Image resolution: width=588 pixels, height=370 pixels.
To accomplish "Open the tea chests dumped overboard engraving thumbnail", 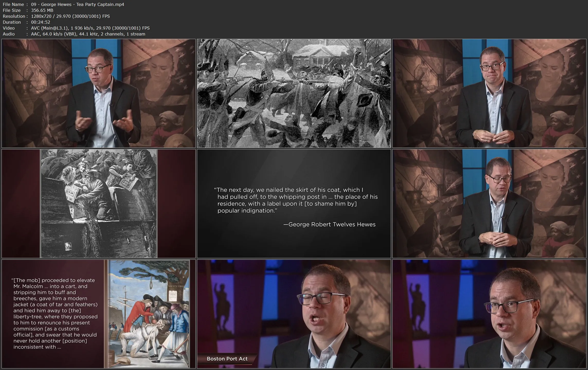I will (98, 204).
